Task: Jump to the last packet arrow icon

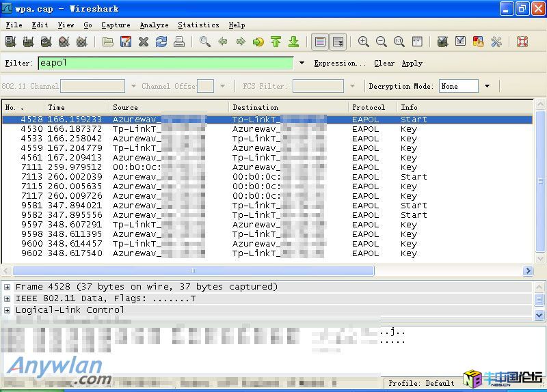Action: 294,42
